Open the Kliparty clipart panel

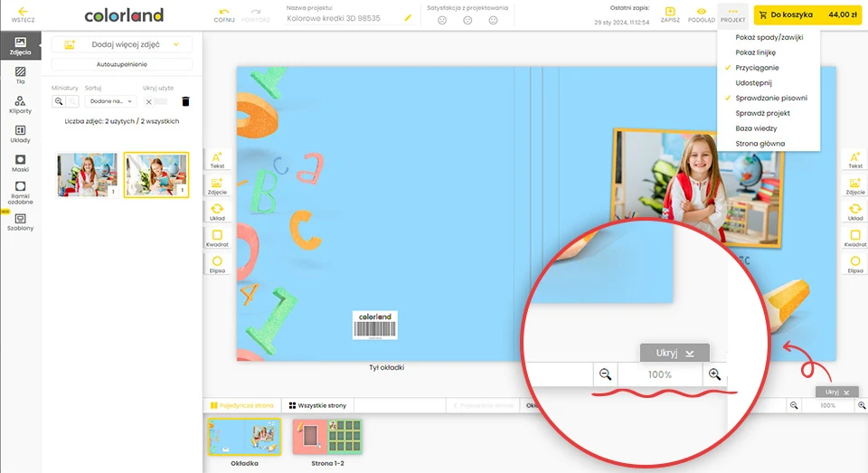21,105
